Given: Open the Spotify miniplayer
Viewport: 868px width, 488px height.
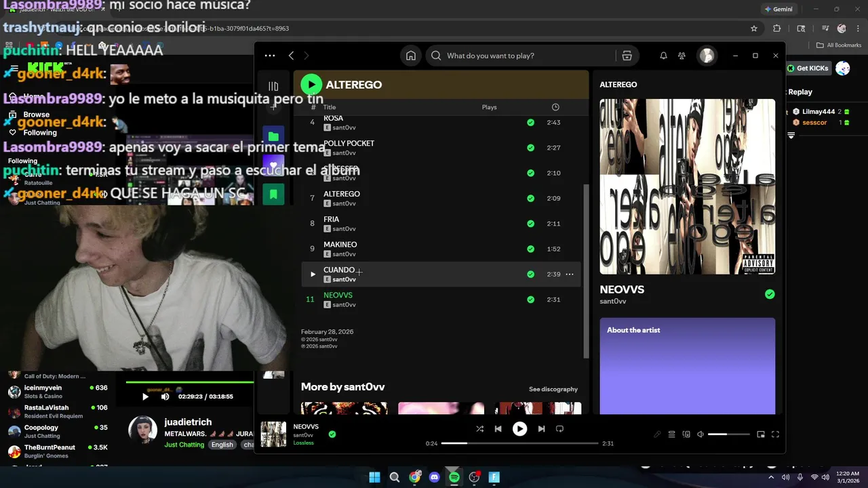Looking at the screenshot, I should [x=760, y=434].
